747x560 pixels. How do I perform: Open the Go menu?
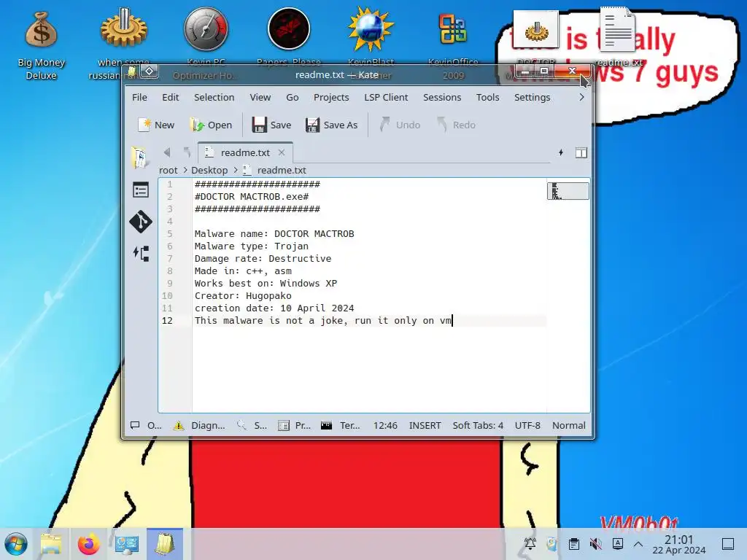[293, 97]
